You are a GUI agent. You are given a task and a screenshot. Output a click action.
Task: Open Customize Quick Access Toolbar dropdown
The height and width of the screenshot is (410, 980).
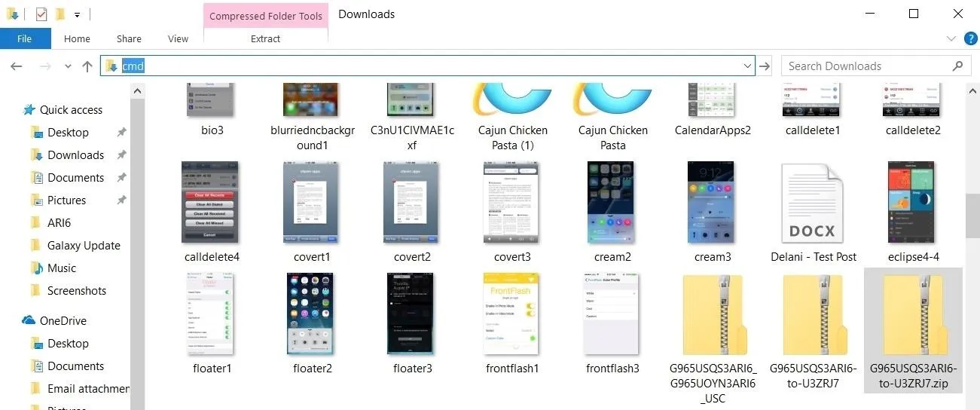tap(77, 14)
